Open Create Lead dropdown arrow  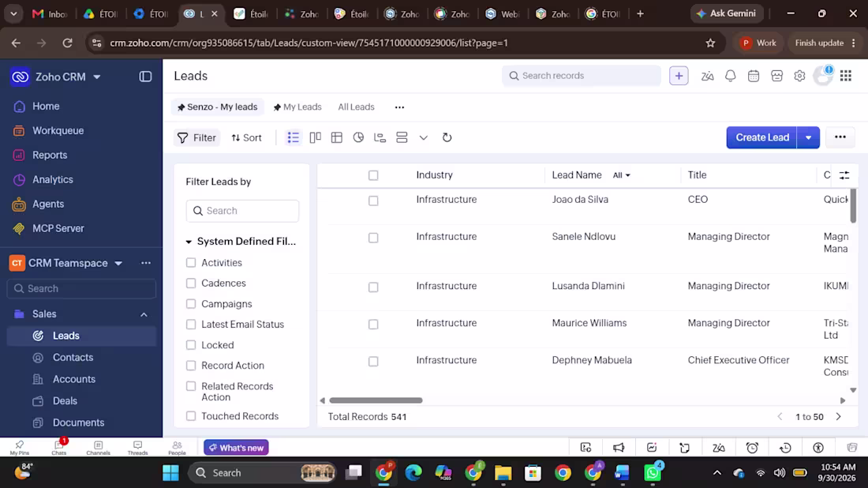(808, 137)
